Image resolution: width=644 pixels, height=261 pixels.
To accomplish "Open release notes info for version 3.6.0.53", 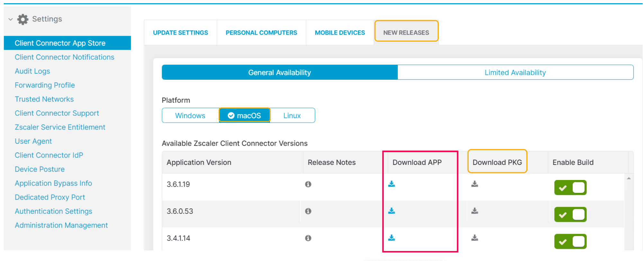I will tap(308, 211).
